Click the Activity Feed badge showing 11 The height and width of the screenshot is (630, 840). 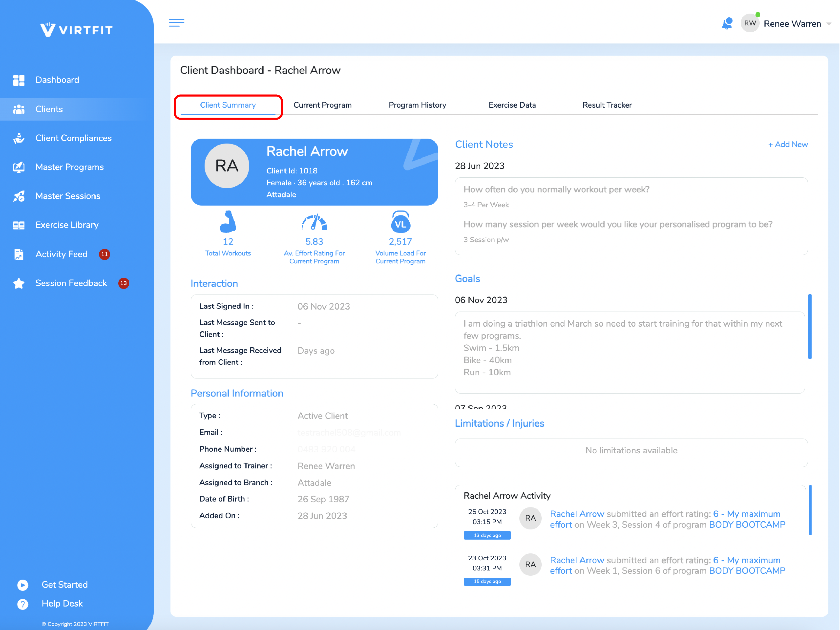(105, 254)
